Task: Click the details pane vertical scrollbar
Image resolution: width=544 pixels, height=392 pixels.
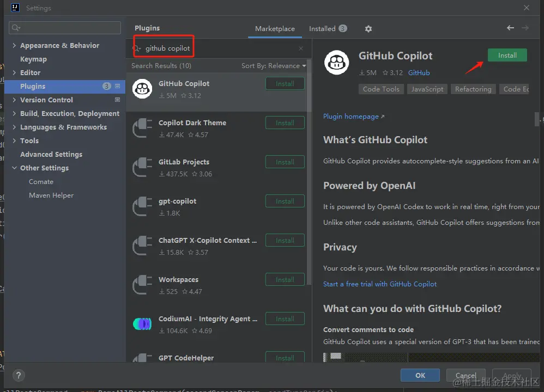Action: [537, 119]
